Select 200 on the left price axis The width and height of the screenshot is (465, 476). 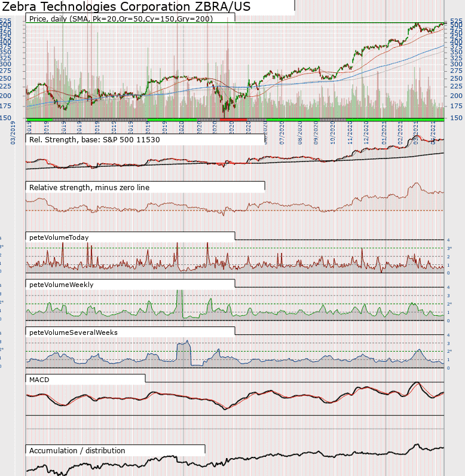(5, 96)
